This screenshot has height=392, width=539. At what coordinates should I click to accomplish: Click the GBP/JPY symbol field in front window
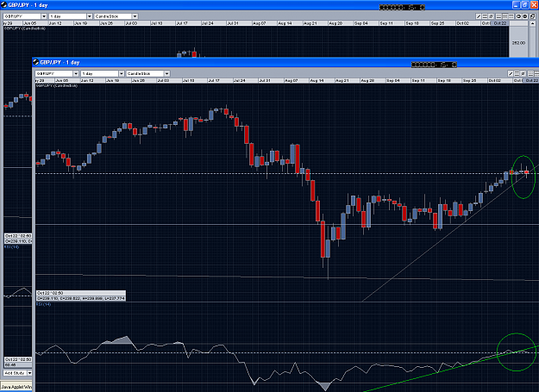[x=54, y=73]
